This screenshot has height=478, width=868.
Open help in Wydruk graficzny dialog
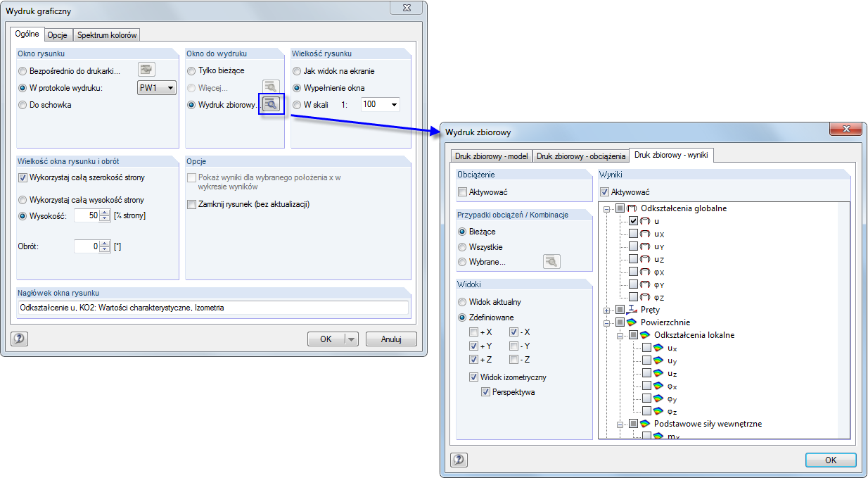point(19,339)
